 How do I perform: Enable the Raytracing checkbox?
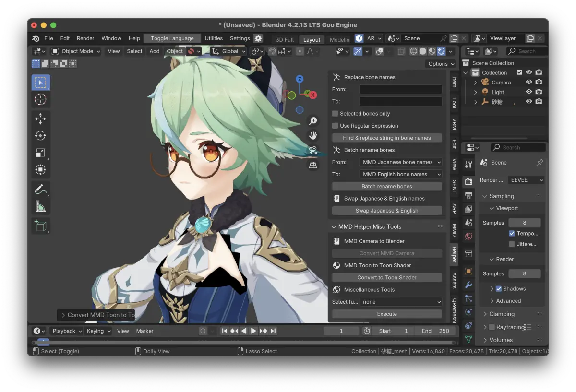point(492,327)
